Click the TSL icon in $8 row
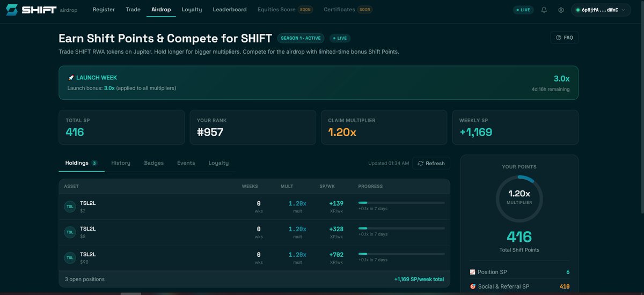Screen dimensions: 644x295 70,232
